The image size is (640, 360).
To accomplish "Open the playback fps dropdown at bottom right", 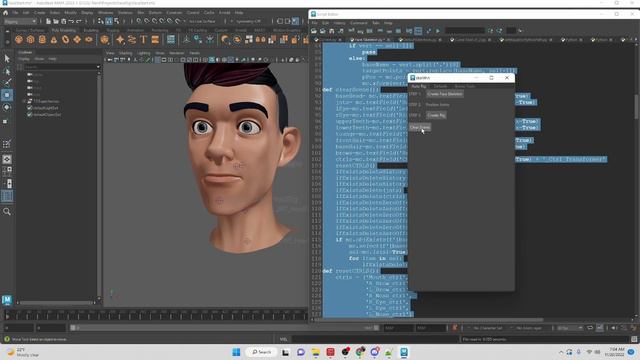I will pos(570,328).
